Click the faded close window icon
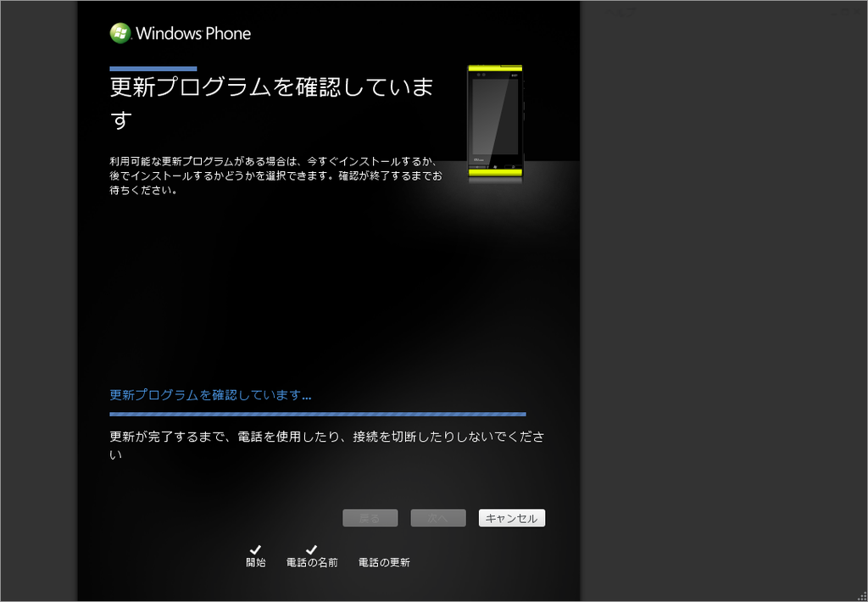This screenshot has width=868, height=602. click(x=857, y=12)
